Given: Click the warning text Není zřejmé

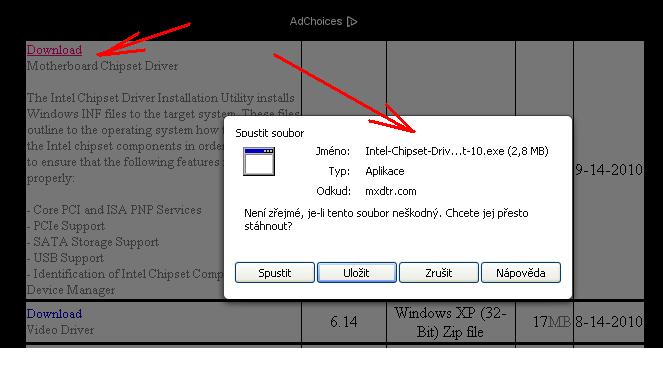Looking at the screenshot, I should 386,219.
